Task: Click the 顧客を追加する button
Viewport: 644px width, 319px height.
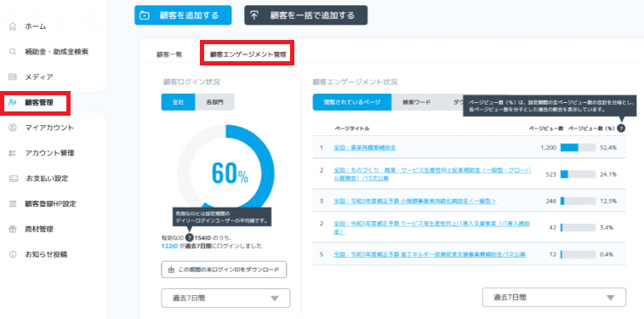Action: click(183, 15)
